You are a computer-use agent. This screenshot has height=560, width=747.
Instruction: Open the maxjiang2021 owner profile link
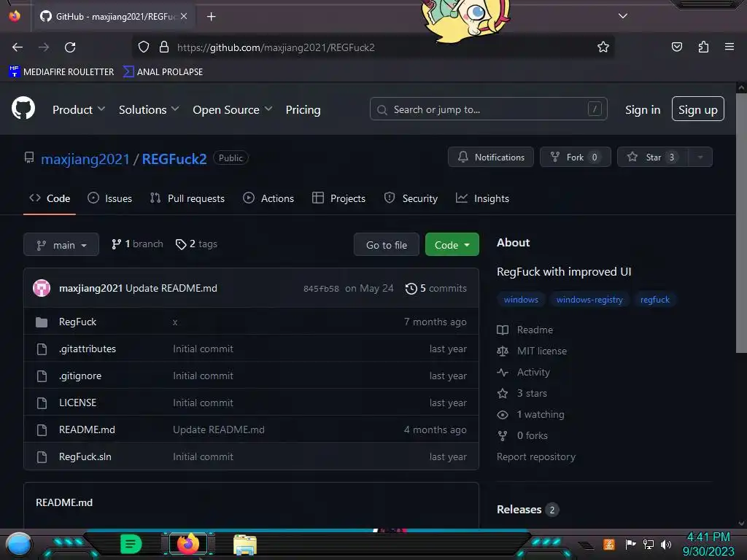point(85,158)
